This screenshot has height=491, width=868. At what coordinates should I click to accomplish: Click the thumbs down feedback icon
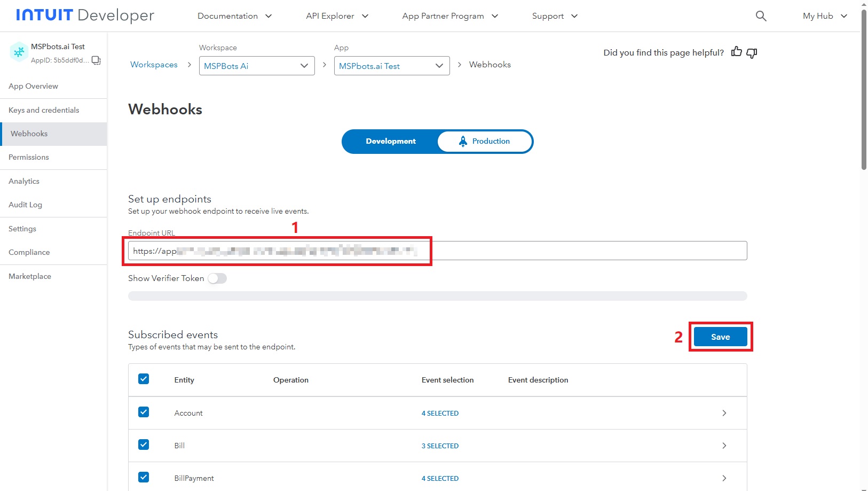(752, 52)
